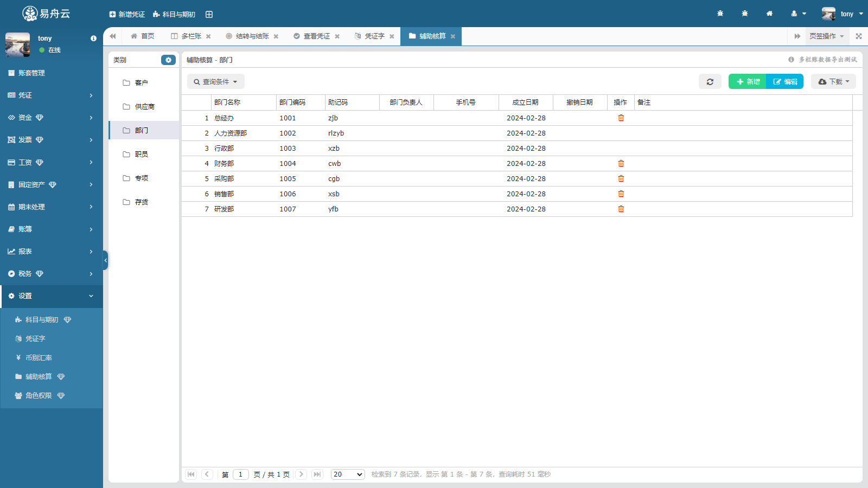868x488 pixels.
Task: Expand the 期末处理 sidebar menu
Action: 52,207
